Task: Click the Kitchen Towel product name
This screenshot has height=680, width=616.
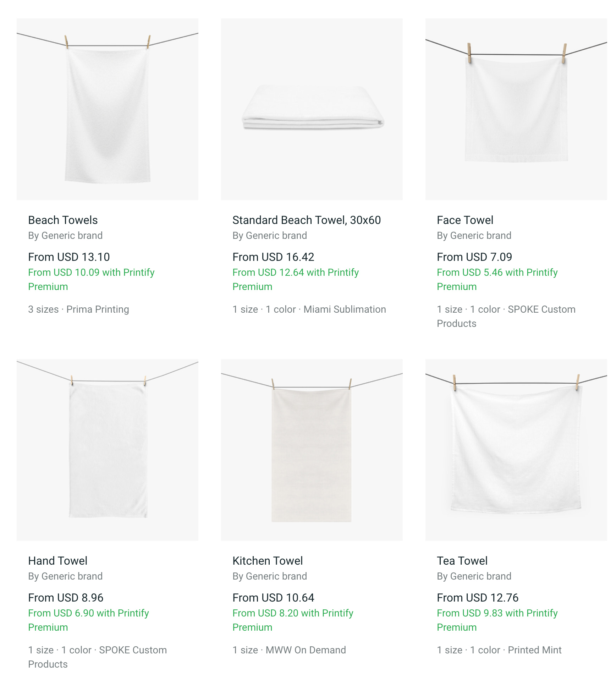Action: [268, 561]
